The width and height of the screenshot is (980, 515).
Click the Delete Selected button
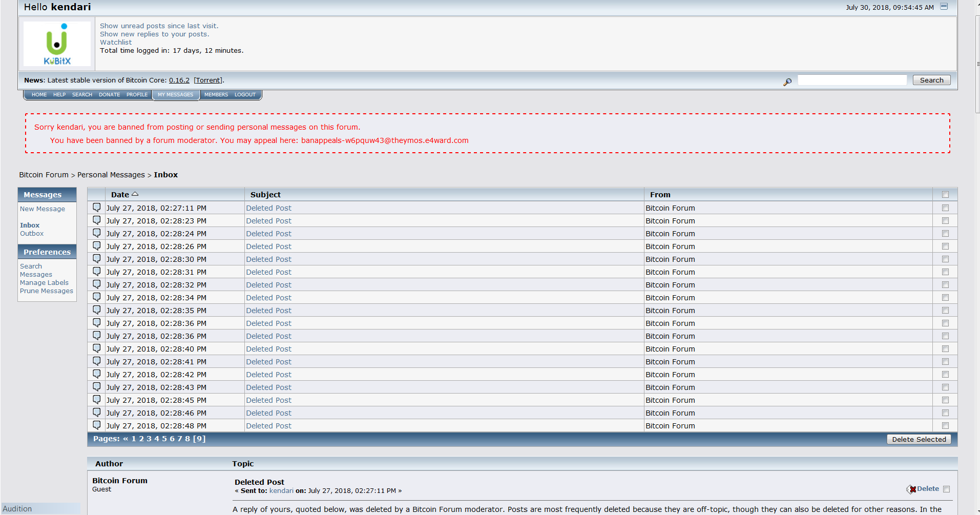919,439
